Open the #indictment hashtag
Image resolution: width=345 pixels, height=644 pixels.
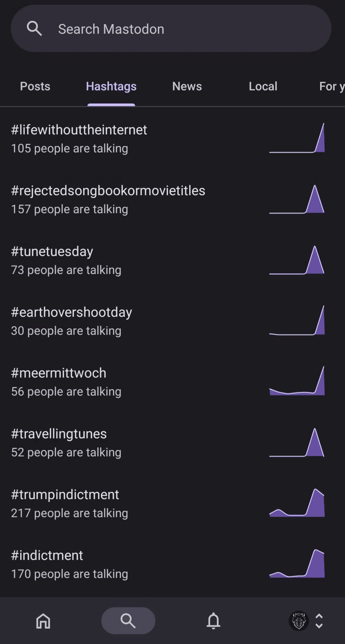pos(47,556)
